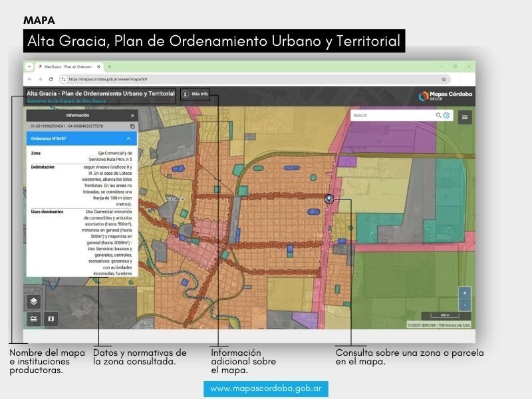Open search help question mark icon
This screenshot has height=399, width=532.
(446, 116)
